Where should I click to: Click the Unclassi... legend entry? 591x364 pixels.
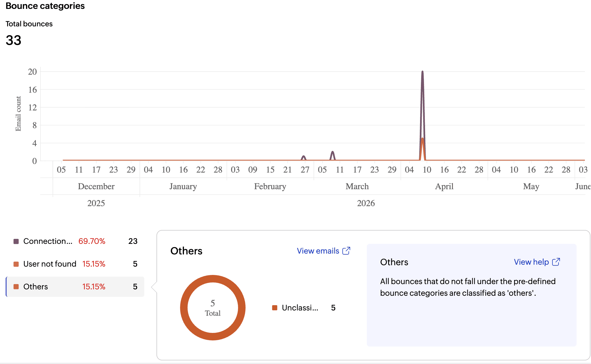click(x=304, y=308)
